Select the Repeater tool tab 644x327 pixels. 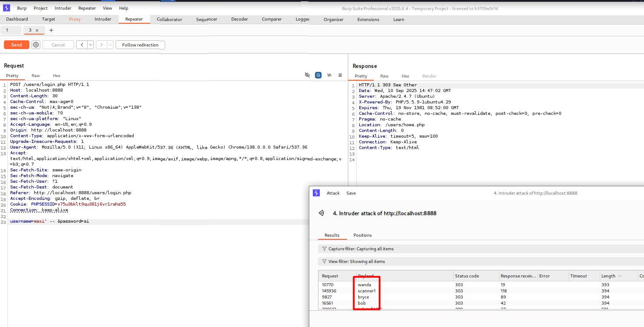pyautogui.click(x=134, y=19)
